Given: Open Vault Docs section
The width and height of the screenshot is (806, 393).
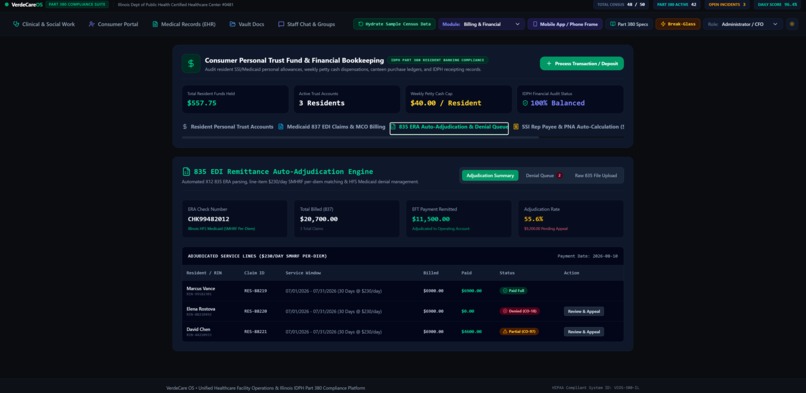Looking at the screenshot, I should (x=247, y=24).
